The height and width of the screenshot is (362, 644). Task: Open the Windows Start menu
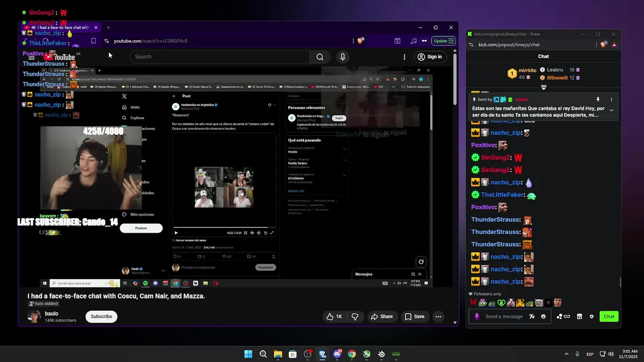[248, 354]
